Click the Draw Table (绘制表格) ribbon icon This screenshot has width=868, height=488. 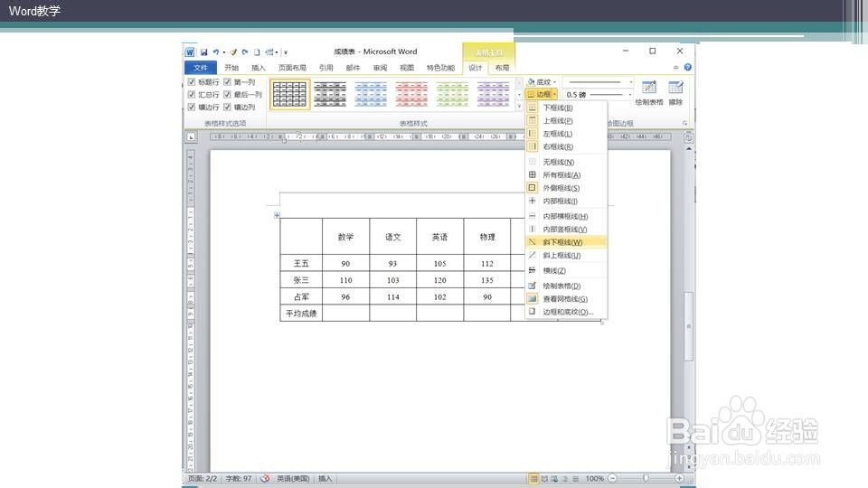click(x=649, y=92)
